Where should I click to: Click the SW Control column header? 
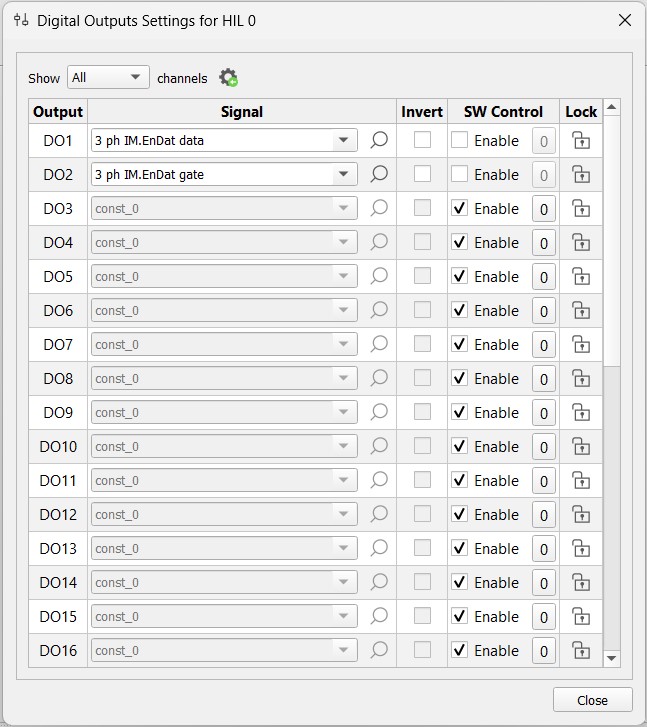(503, 112)
